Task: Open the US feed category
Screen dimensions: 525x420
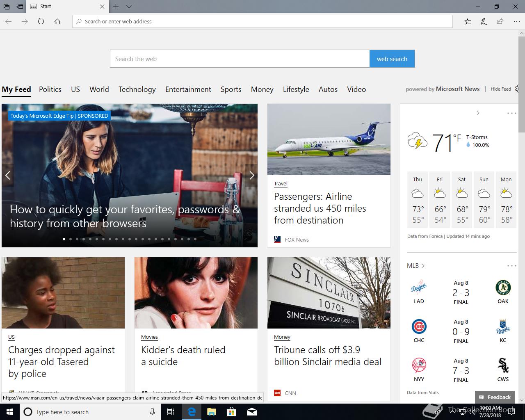Action: 75,89
